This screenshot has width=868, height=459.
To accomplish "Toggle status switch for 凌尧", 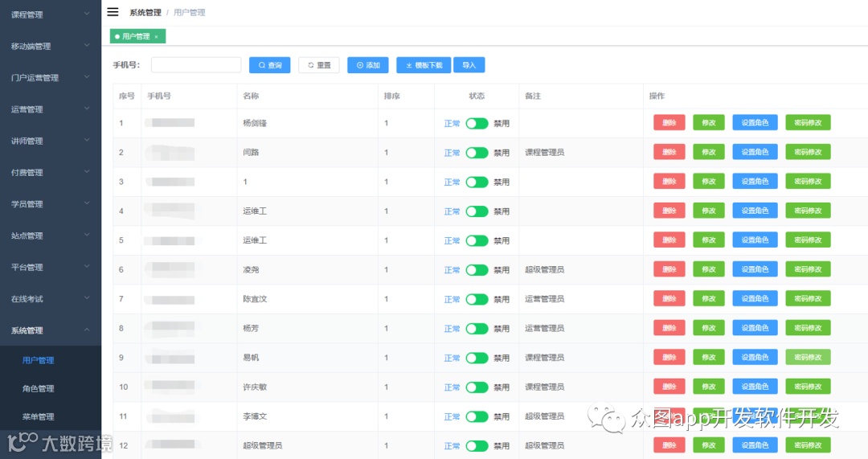I will [477, 270].
